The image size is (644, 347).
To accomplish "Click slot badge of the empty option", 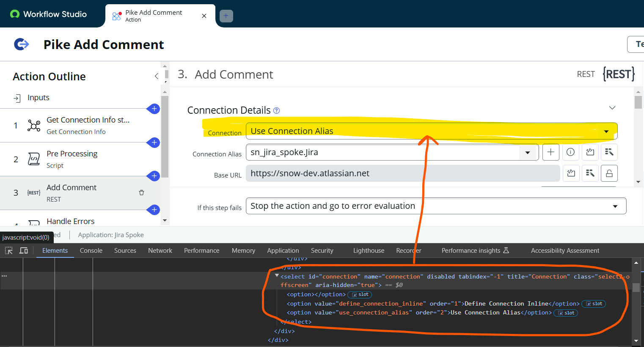I will click(360, 295).
